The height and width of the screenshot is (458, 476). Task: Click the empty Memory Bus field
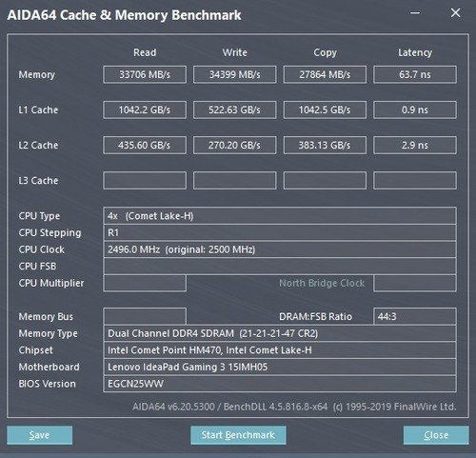click(145, 316)
